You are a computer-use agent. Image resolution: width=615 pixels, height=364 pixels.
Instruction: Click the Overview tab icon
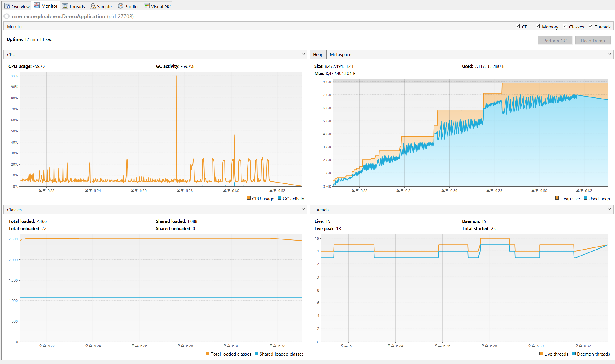click(7, 6)
